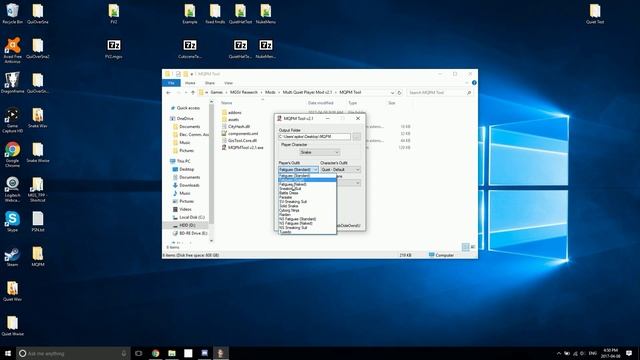Click the Multi Quiet Player Mod v2.1 breadcrumb
Screen dimensions: 640x360
pyautogui.click(x=307, y=93)
